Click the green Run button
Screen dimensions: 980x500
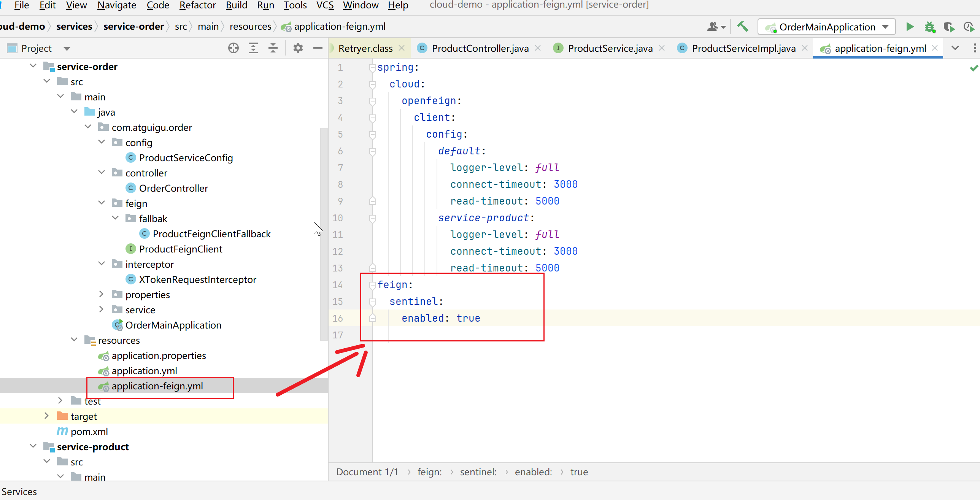[910, 27]
